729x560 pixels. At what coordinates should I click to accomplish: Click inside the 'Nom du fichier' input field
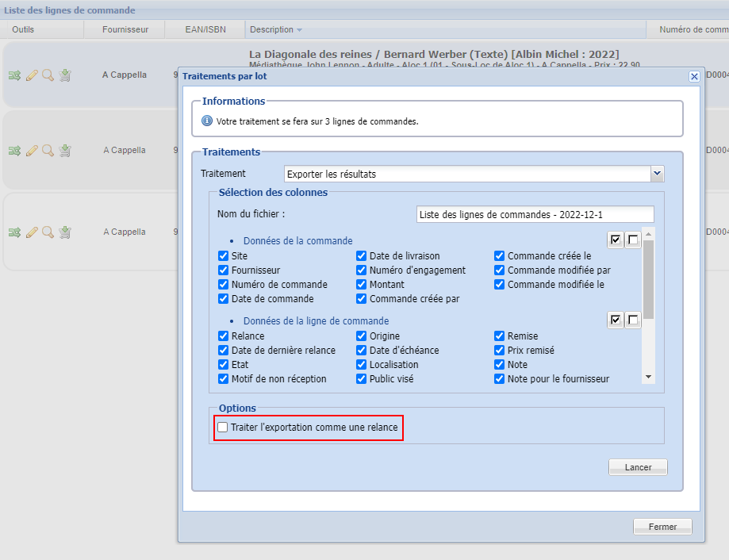pyautogui.click(x=534, y=214)
